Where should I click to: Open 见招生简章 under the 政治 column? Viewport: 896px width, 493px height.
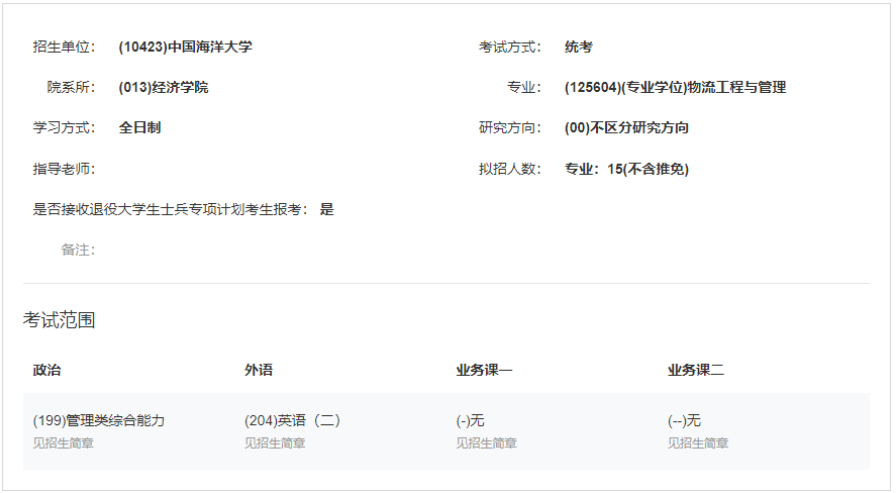pos(63,443)
